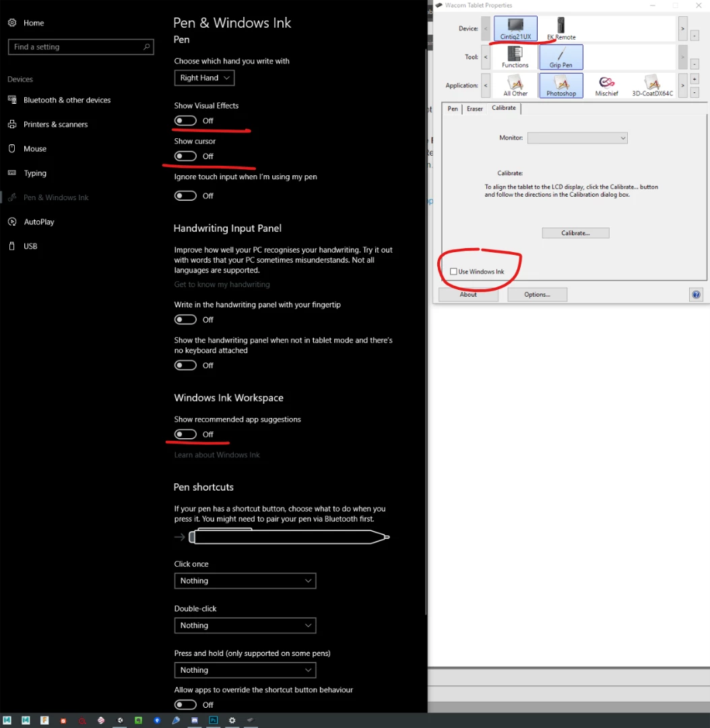The height and width of the screenshot is (728, 710).
Task: Click the Find a setting search box
Action: (x=81, y=47)
